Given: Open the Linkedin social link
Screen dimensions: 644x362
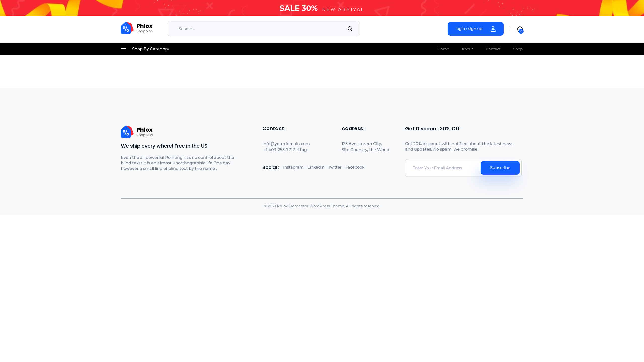Looking at the screenshot, I should click(315, 167).
